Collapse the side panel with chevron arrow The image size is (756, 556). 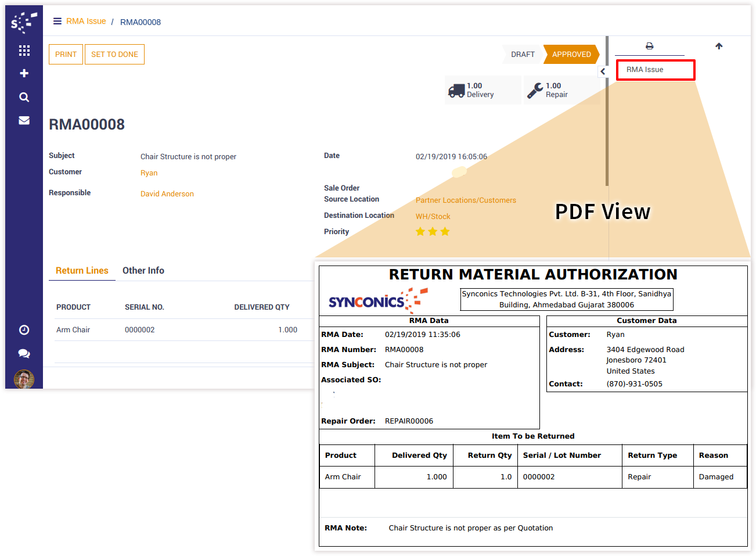603,71
